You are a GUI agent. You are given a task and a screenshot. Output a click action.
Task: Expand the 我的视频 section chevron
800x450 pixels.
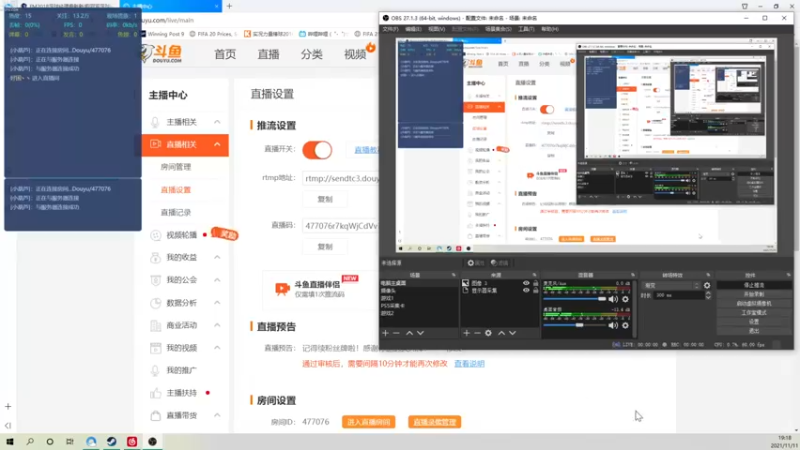[217, 348]
